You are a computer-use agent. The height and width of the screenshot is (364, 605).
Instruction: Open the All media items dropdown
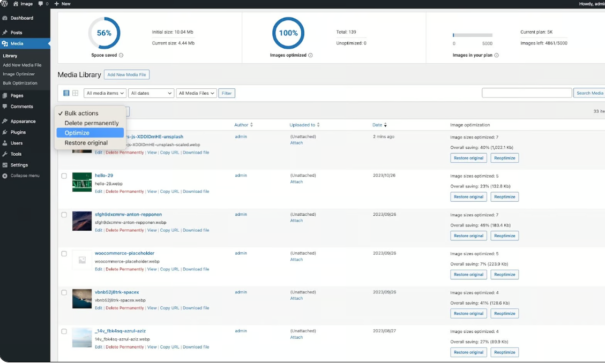pos(105,93)
